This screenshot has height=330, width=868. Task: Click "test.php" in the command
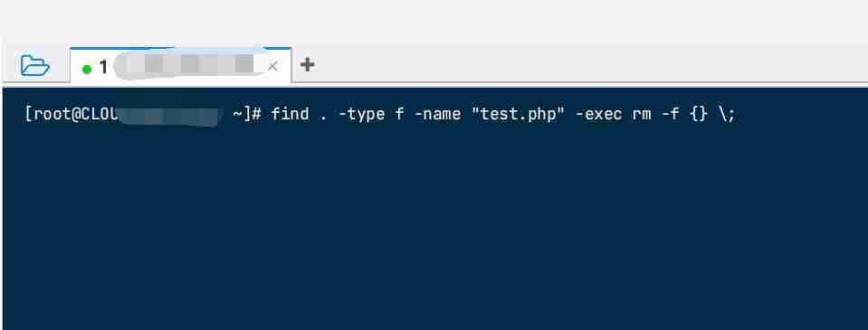pos(518,115)
